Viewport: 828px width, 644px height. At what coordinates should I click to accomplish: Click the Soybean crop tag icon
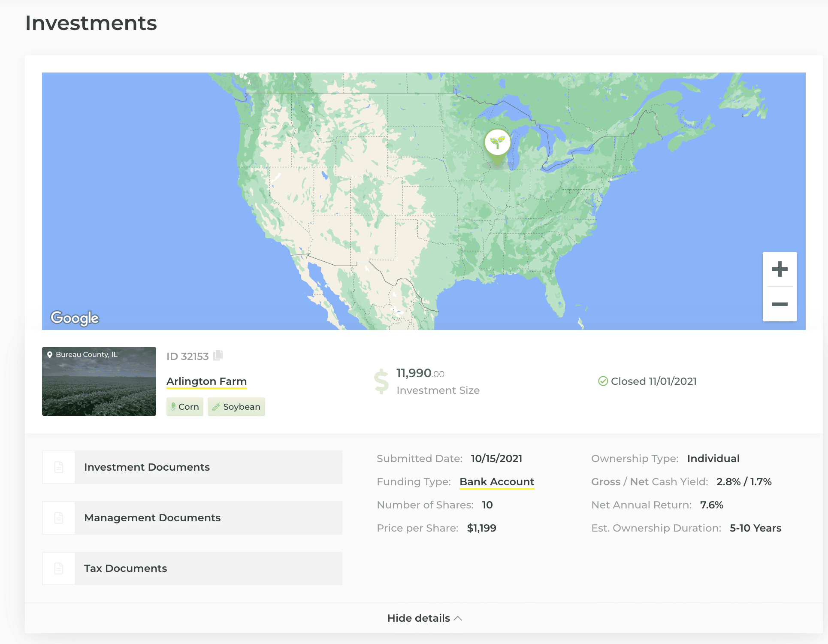pos(216,406)
